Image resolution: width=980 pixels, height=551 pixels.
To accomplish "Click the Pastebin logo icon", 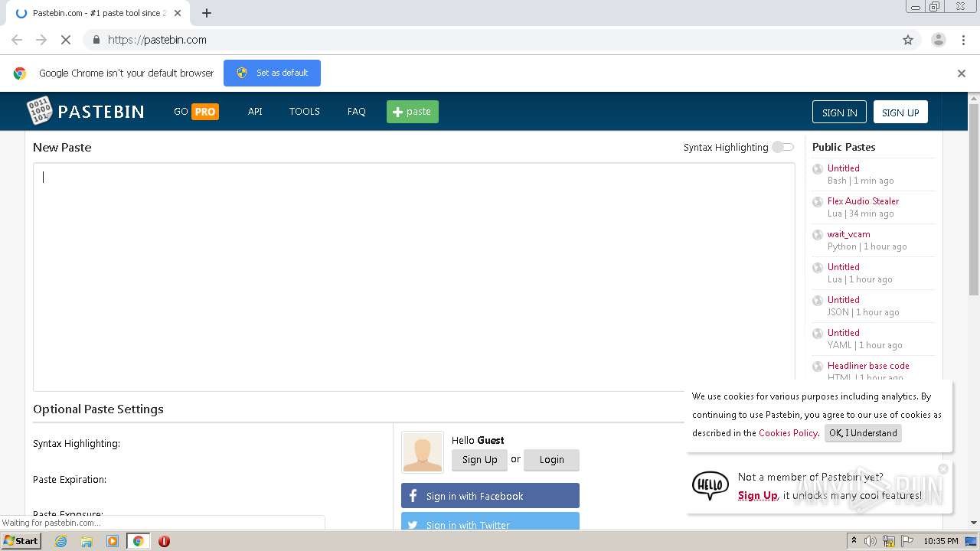I will (39, 111).
